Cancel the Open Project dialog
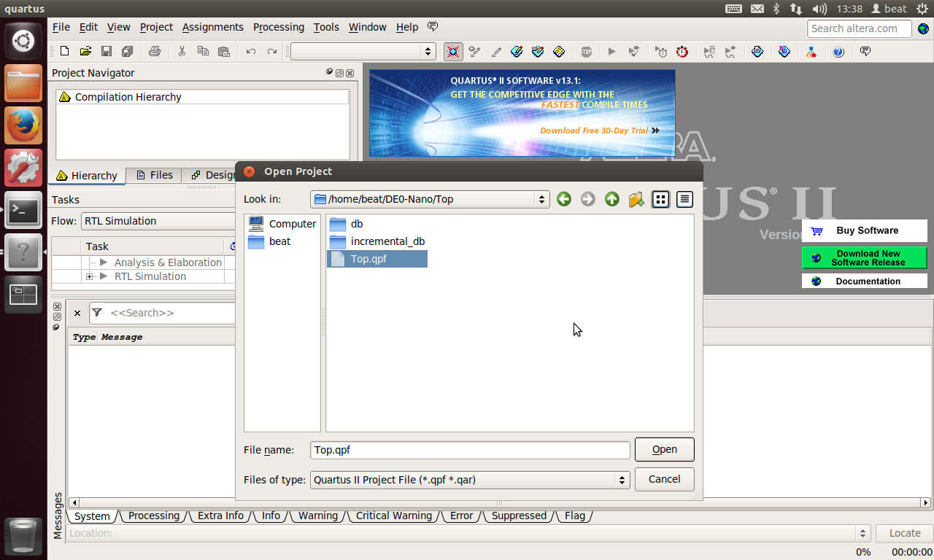 664,479
